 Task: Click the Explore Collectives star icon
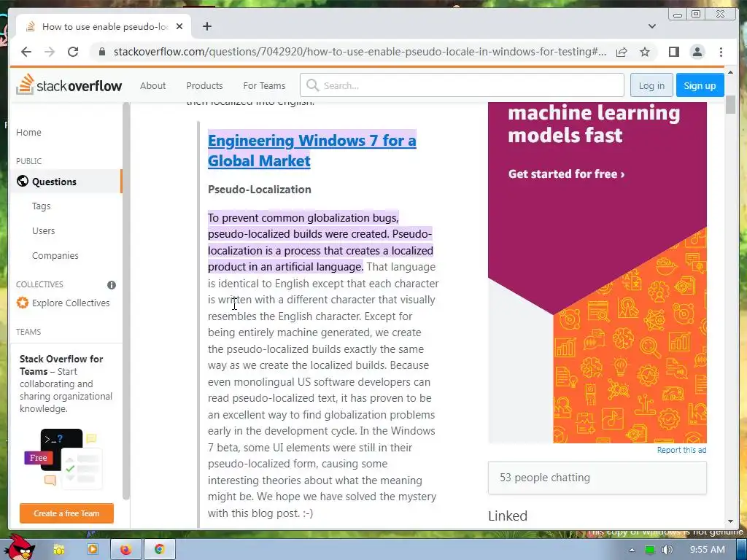pyautogui.click(x=23, y=303)
